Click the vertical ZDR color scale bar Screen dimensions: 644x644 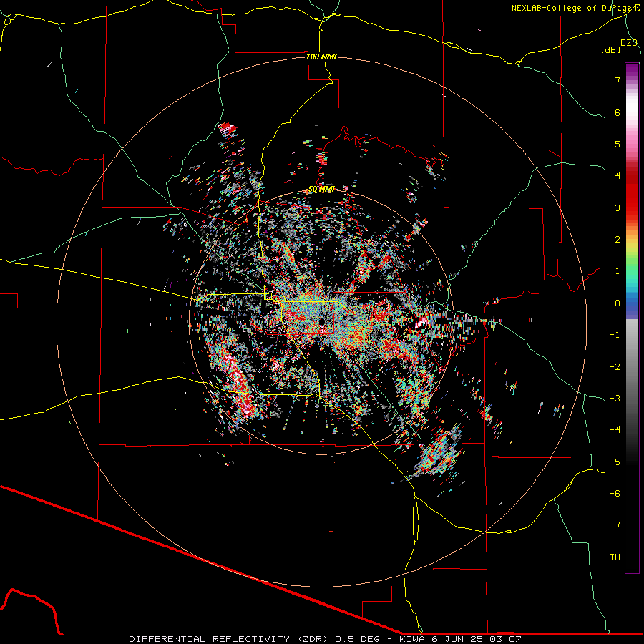click(632, 318)
